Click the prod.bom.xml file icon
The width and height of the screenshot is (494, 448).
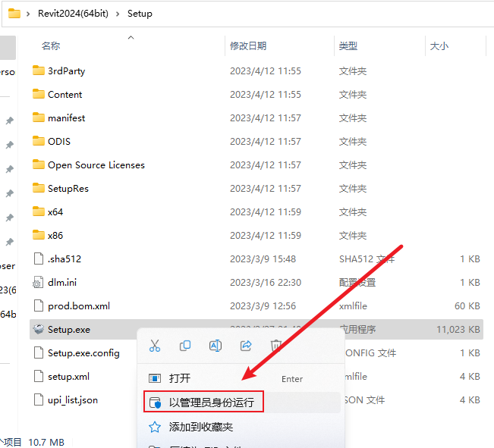(39, 305)
